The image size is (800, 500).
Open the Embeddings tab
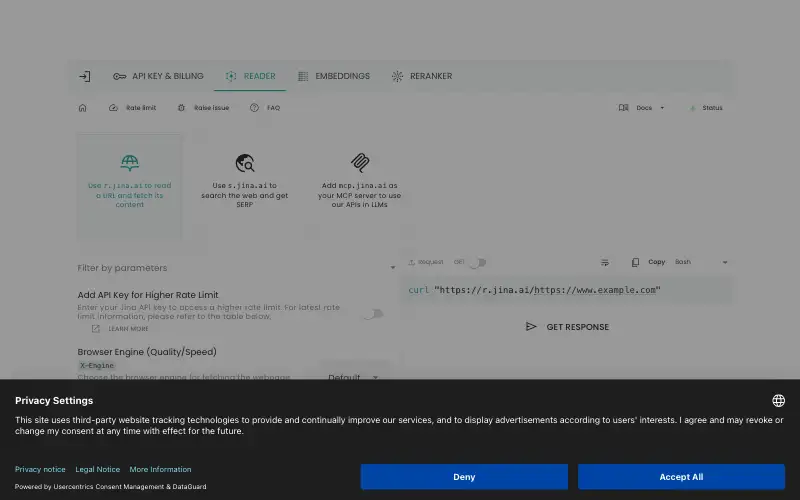(x=334, y=76)
